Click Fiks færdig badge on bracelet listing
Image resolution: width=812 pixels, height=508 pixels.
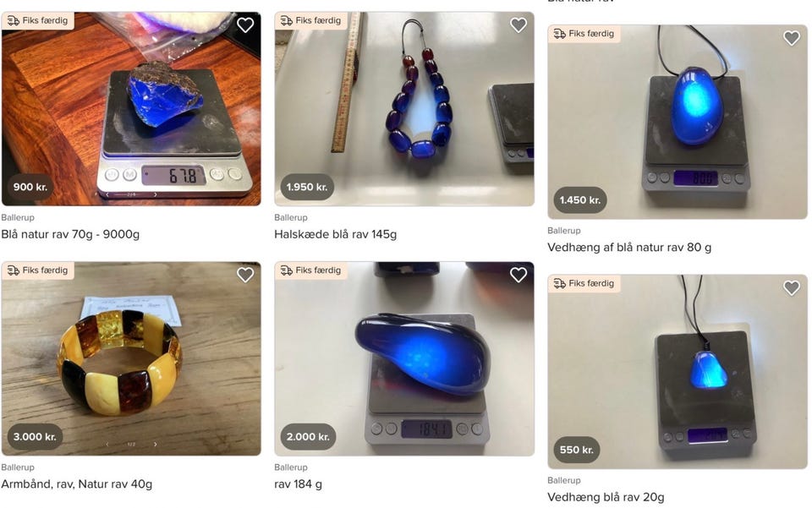[x=38, y=270]
